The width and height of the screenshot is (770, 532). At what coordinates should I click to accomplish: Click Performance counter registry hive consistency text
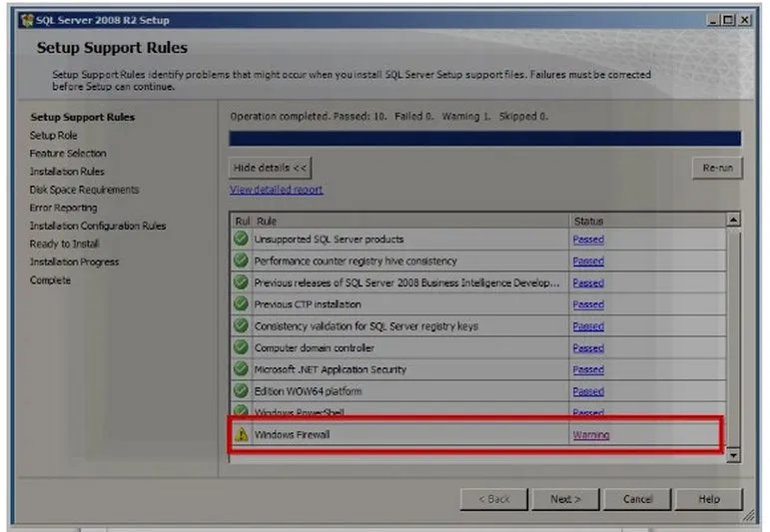tap(356, 262)
